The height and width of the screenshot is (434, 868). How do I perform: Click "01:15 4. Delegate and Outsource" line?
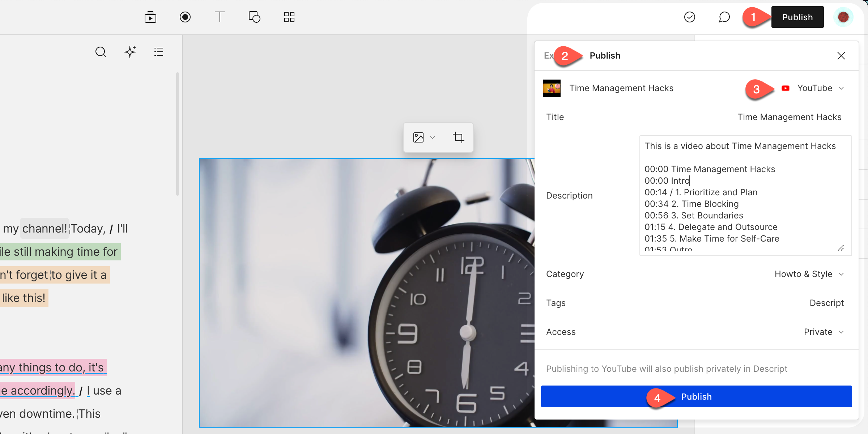(711, 227)
